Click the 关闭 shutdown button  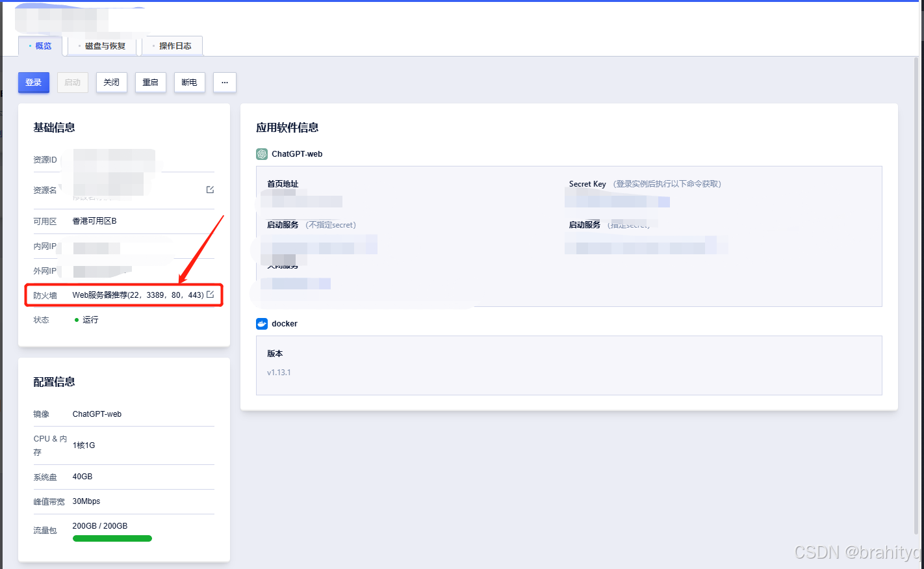click(x=111, y=82)
